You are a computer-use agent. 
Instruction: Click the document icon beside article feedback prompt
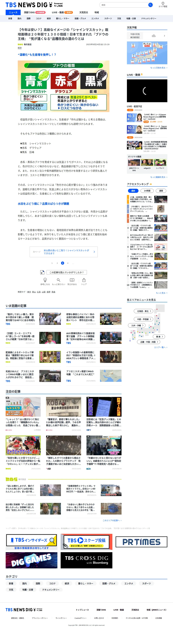pyautogui.click(x=42, y=272)
